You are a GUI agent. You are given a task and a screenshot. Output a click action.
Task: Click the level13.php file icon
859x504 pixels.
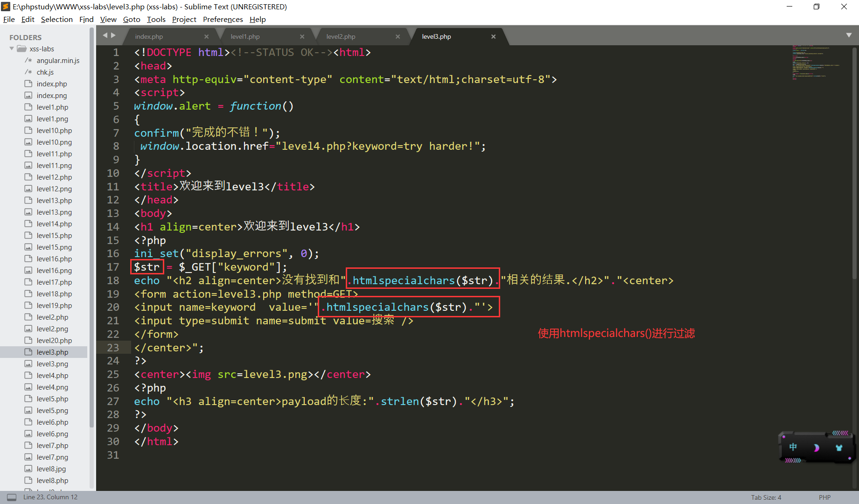(28, 200)
